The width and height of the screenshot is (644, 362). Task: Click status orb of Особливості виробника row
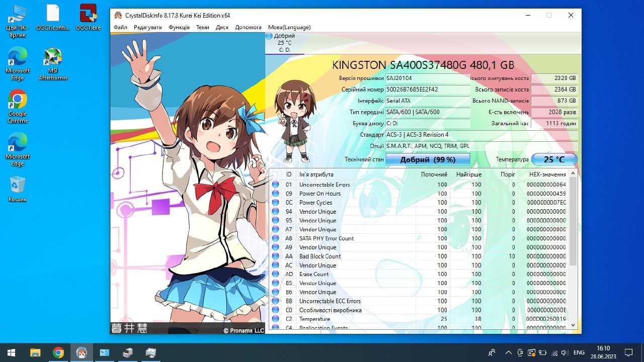(275, 310)
